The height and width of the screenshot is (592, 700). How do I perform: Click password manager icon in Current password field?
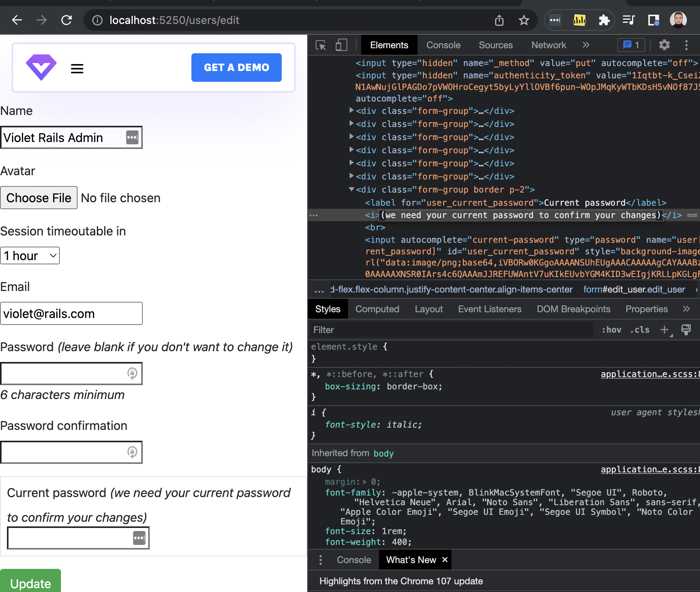click(139, 538)
